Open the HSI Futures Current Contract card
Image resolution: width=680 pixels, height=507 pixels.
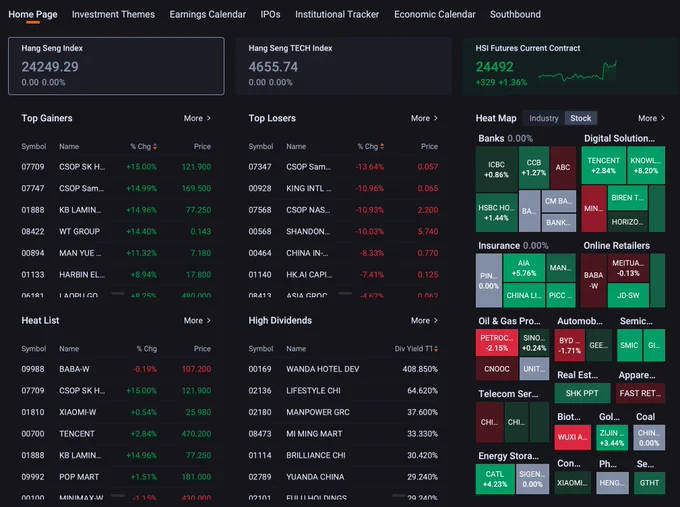click(570, 66)
